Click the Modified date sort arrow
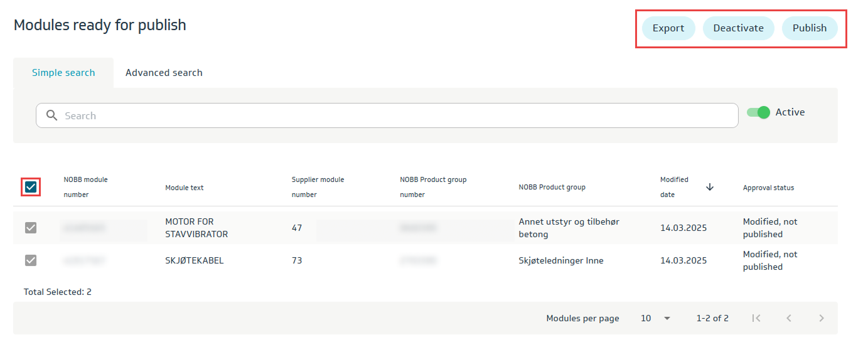Screen dimensions: 868x362 [710, 187]
